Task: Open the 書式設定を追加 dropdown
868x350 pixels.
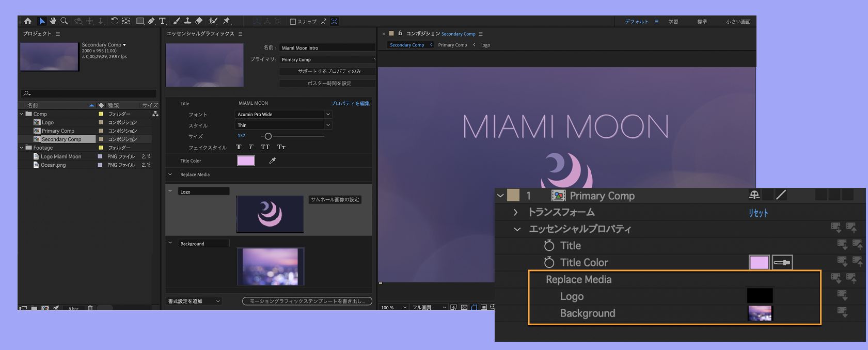Action: pos(194,301)
